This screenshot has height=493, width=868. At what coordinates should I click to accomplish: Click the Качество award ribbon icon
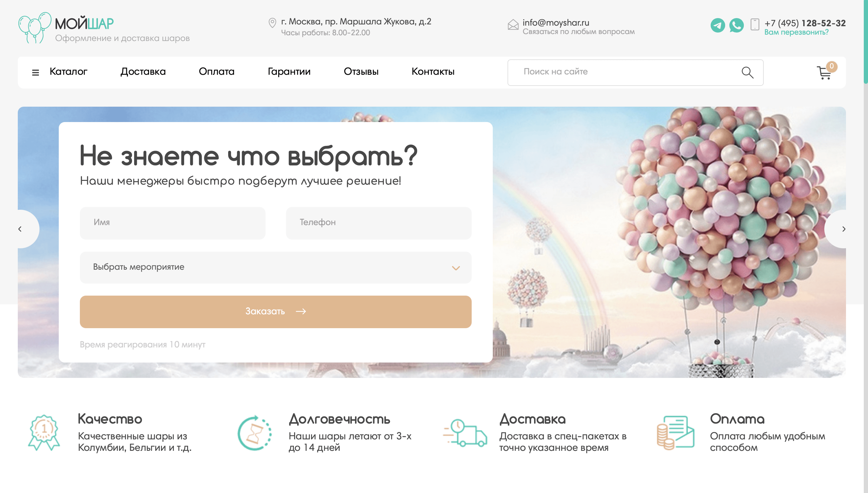(x=44, y=433)
